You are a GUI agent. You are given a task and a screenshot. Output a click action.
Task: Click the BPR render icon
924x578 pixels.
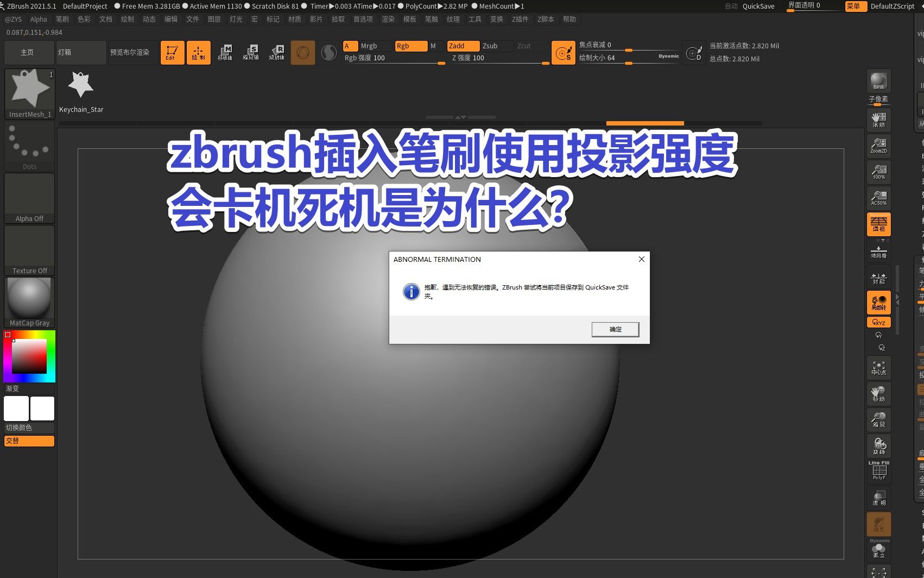click(x=878, y=81)
